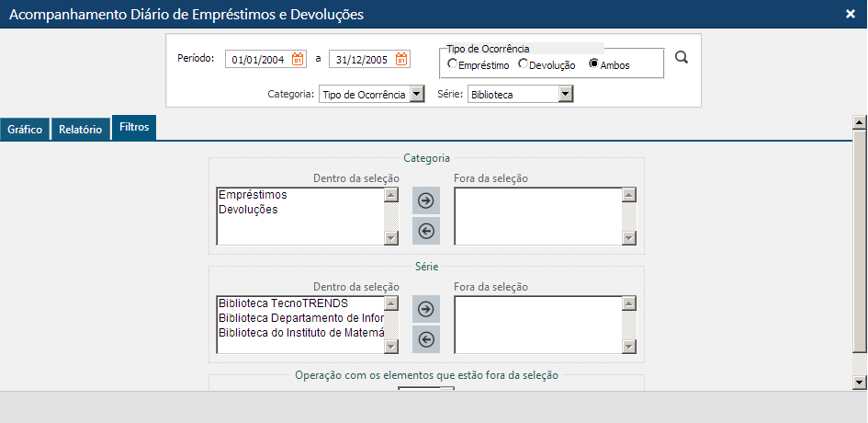Click the down arrow in Série Fora da seleção list

click(x=629, y=347)
